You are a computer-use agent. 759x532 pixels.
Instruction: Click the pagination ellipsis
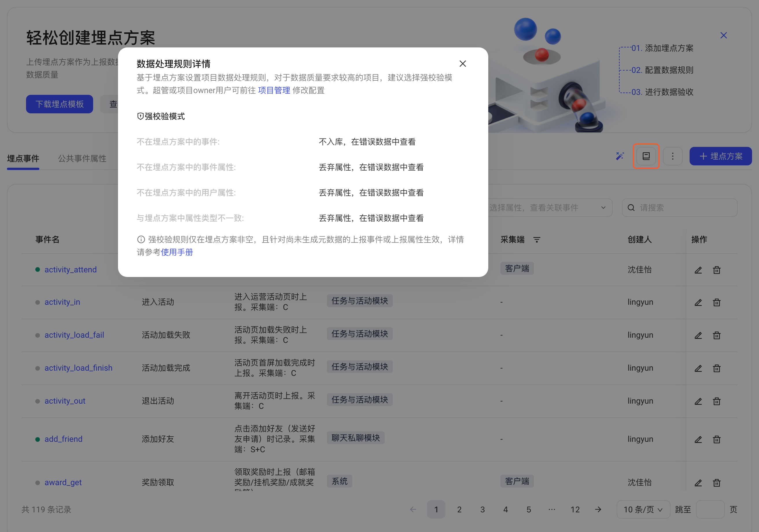tap(552, 509)
